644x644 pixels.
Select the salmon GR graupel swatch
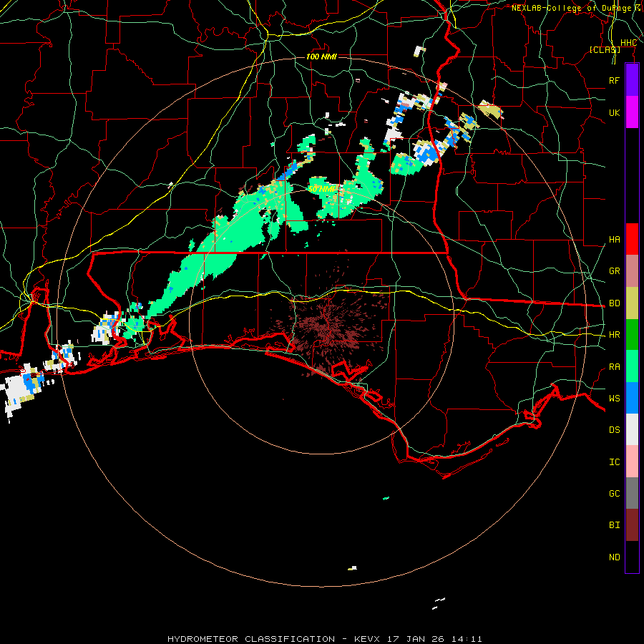pyautogui.click(x=632, y=271)
